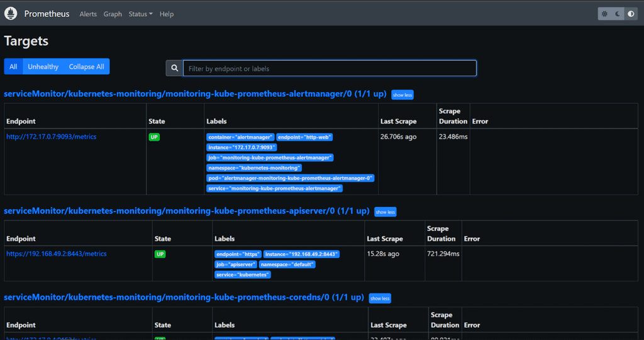Open the Alerts page
Screen dimensions: 644x340
click(88, 14)
